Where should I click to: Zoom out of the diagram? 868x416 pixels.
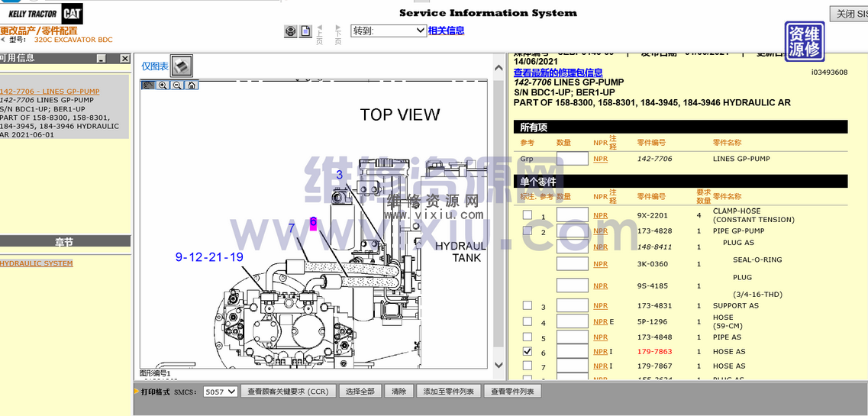(x=177, y=85)
